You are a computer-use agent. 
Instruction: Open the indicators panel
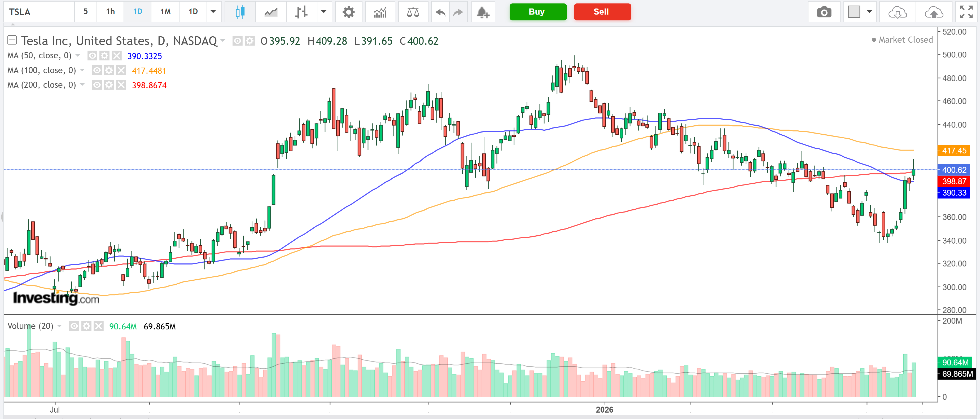(x=380, y=12)
